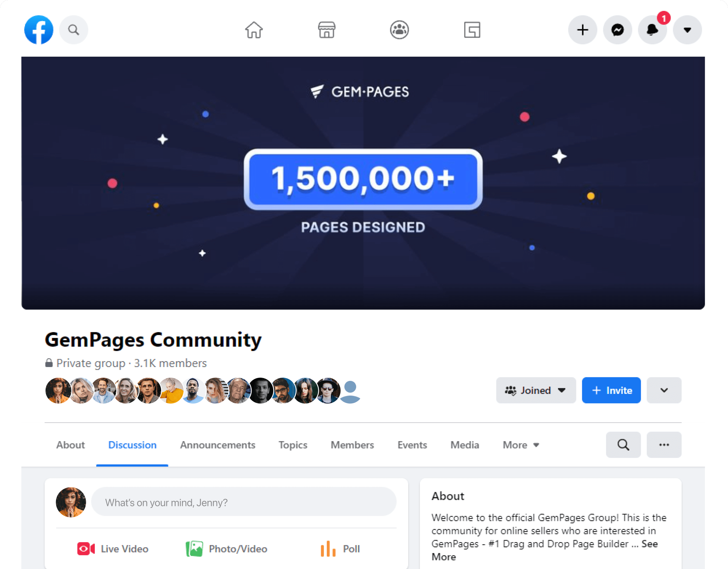The image size is (728, 569).
Task: Click the 'What's on your mind, Jenny?' field
Action: (244, 502)
